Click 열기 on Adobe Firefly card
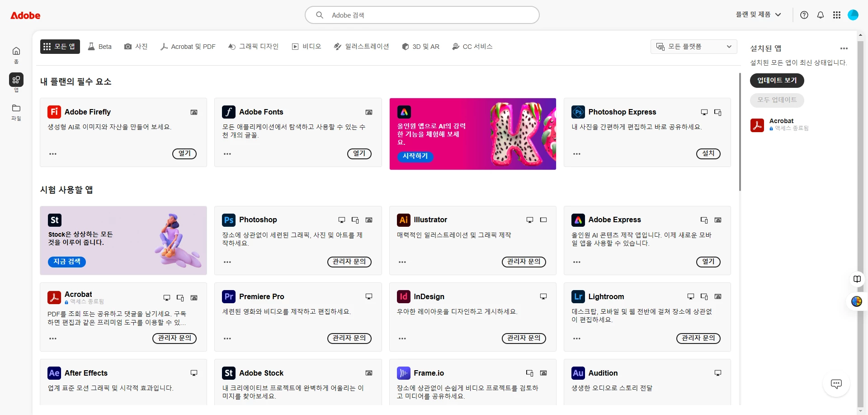 click(x=184, y=154)
